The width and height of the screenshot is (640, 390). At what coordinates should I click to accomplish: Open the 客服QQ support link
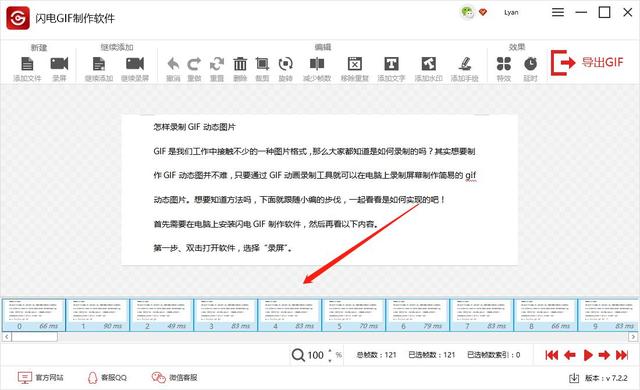pos(107,378)
